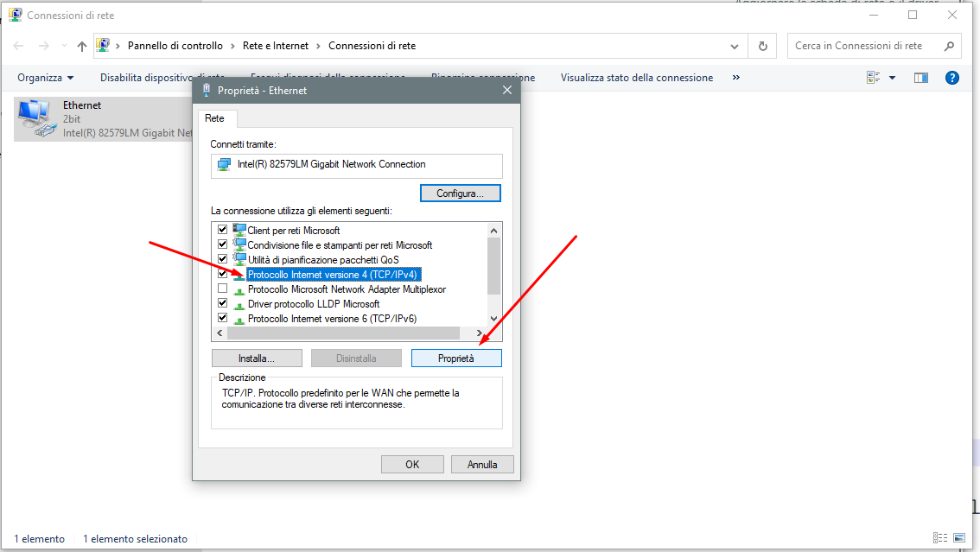Click the horizontal scroll left arrow
This screenshot has width=980, height=552.
[x=220, y=333]
